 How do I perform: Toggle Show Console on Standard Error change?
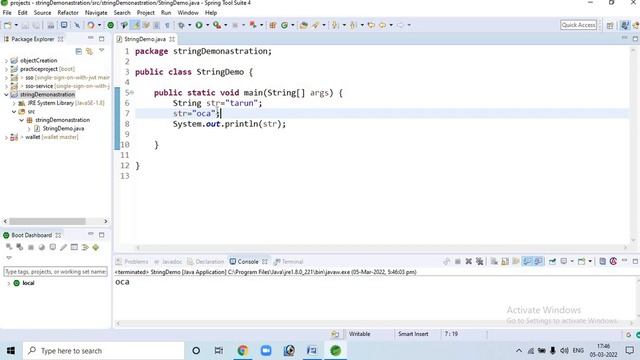click(538, 261)
